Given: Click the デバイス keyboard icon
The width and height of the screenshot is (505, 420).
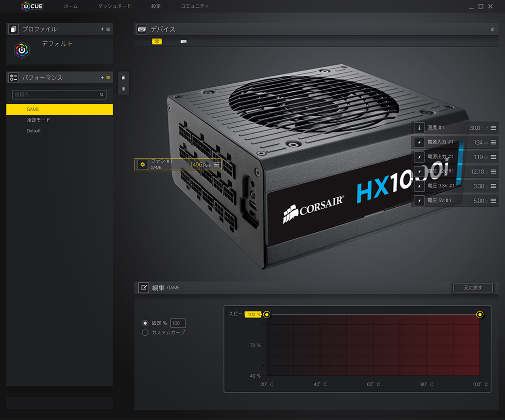Looking at the screenshot, I should (x=142, y=29).
